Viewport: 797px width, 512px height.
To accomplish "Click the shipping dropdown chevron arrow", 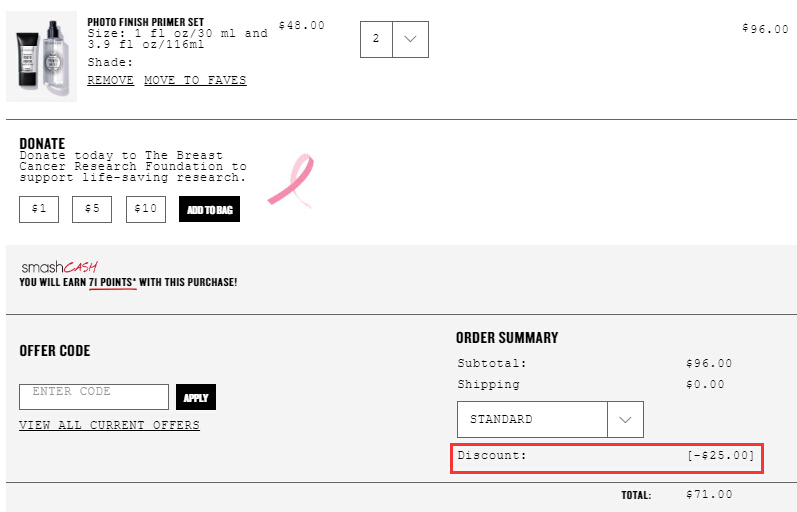I will click(x=625, y=419).
